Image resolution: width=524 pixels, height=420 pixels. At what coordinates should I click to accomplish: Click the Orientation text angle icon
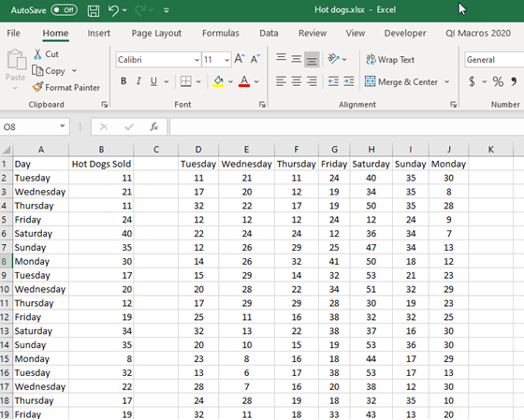click(333, 59)
